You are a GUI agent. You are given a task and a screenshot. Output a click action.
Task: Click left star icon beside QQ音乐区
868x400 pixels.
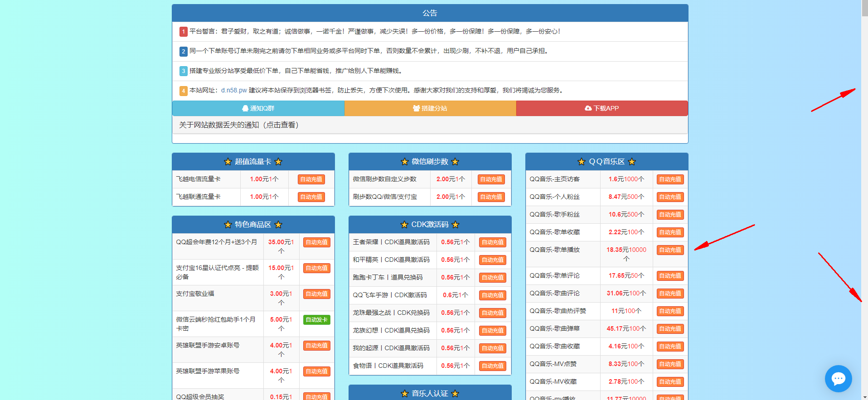(582, 162)
